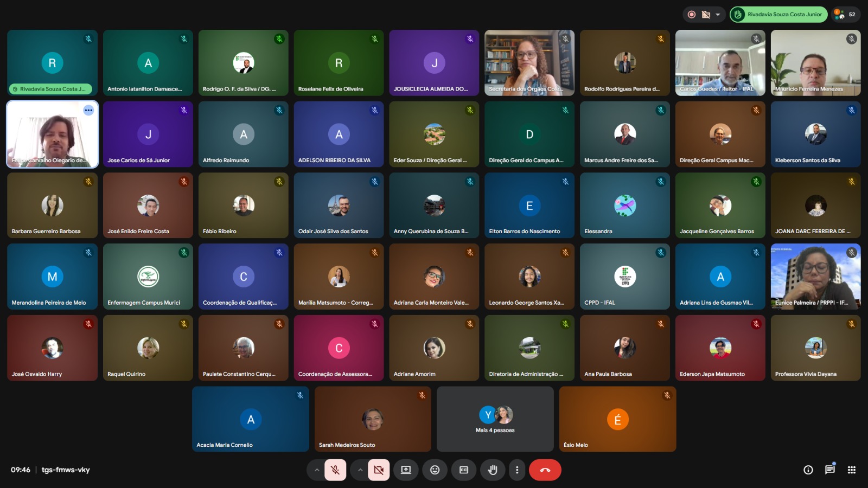Select the 'Mais 4 pessoas' tile
Screen dimensions: 868x488
point(495,419)
